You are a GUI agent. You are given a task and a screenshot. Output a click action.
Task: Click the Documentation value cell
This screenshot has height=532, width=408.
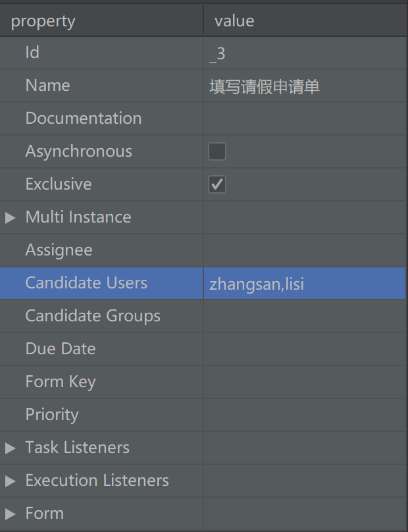[305, 119]
